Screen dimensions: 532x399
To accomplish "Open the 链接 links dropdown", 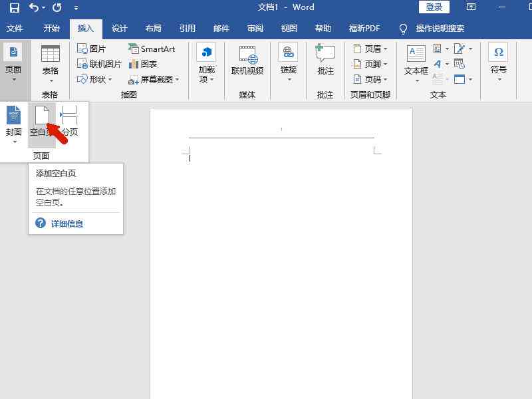I will (289, 63).
